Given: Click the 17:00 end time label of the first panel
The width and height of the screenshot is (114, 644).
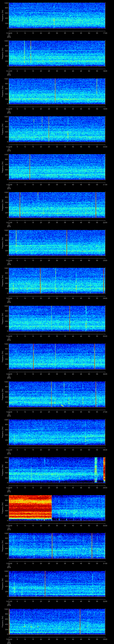Looking at the screenshot, I should (105, 33).
